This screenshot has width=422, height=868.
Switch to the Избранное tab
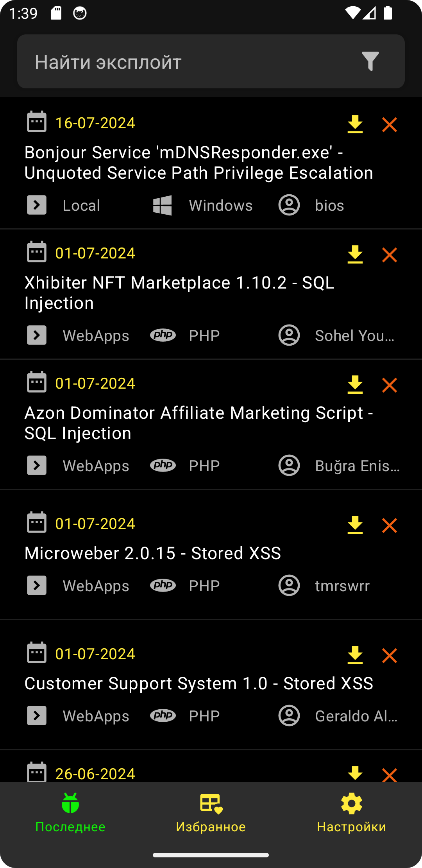(211, 812)
